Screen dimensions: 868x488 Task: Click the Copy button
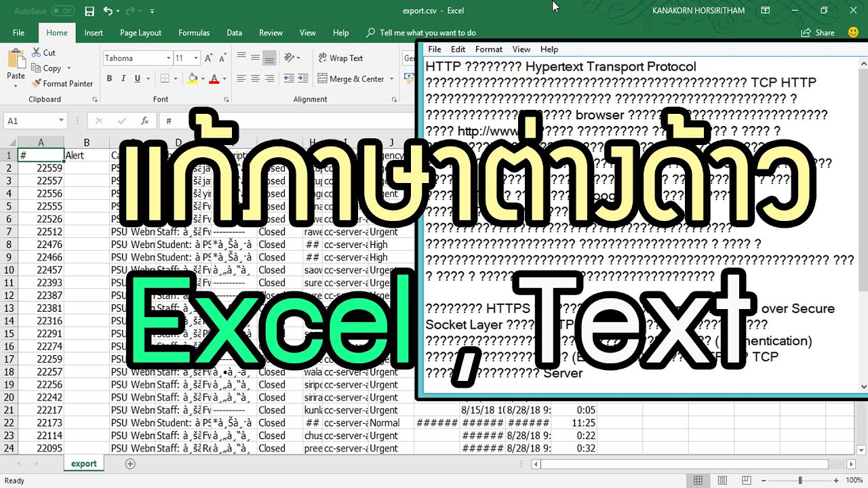pos(46,68)
